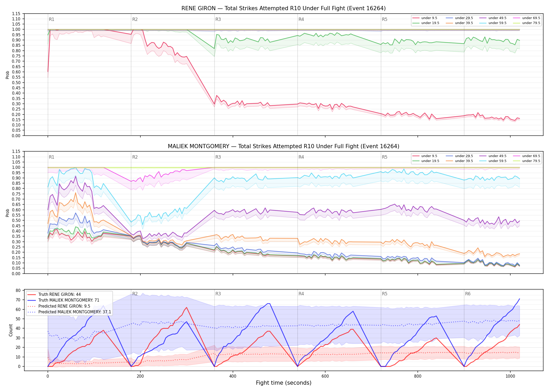This screenshot has width=549, height=392.
Task: Click x-axis tick label '1000' under Count chart
Action: click(510, 376)
